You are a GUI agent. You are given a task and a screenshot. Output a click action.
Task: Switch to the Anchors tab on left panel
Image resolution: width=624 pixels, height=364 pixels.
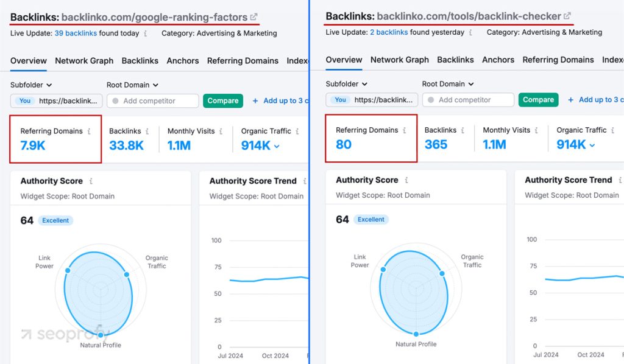click(182, 61)
